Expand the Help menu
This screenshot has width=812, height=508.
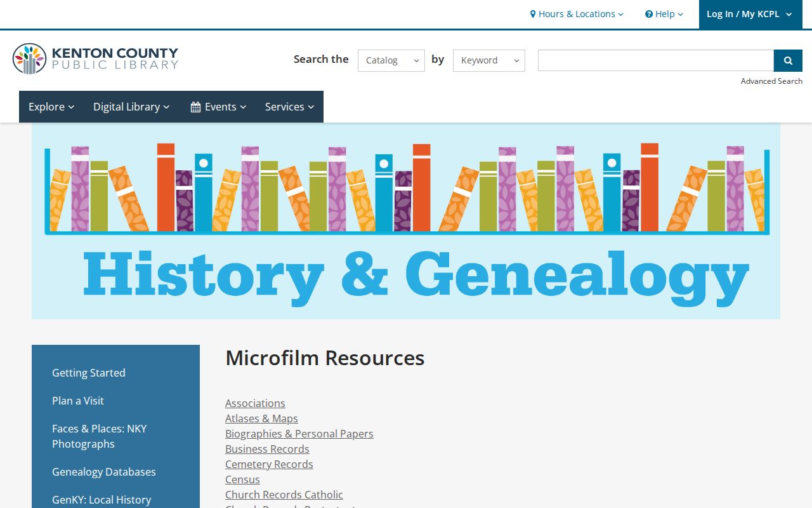coord(664,14)
